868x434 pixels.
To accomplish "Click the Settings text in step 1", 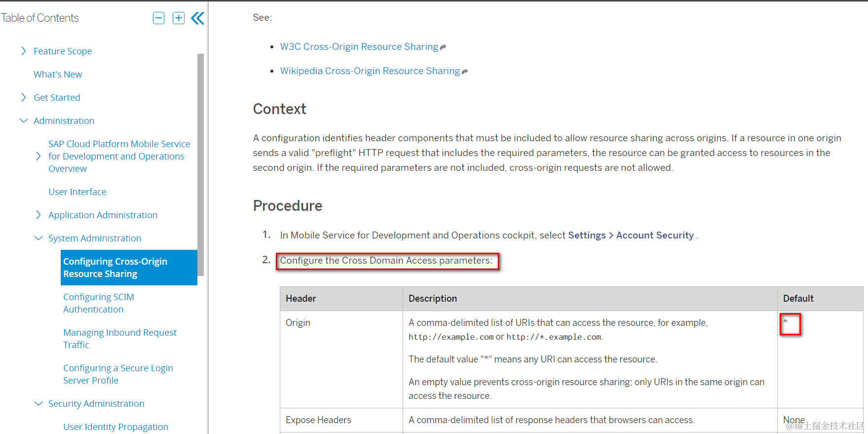I will point(587,235).
